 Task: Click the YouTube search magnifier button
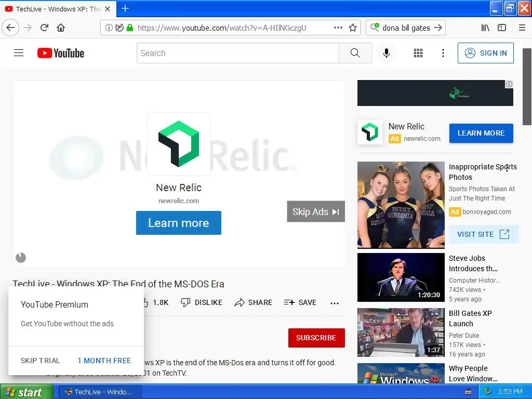(x=355, y=53)
